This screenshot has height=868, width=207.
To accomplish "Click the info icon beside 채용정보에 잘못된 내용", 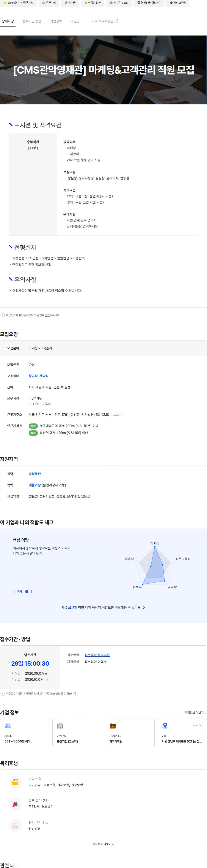I will click(x=3, y=315).
